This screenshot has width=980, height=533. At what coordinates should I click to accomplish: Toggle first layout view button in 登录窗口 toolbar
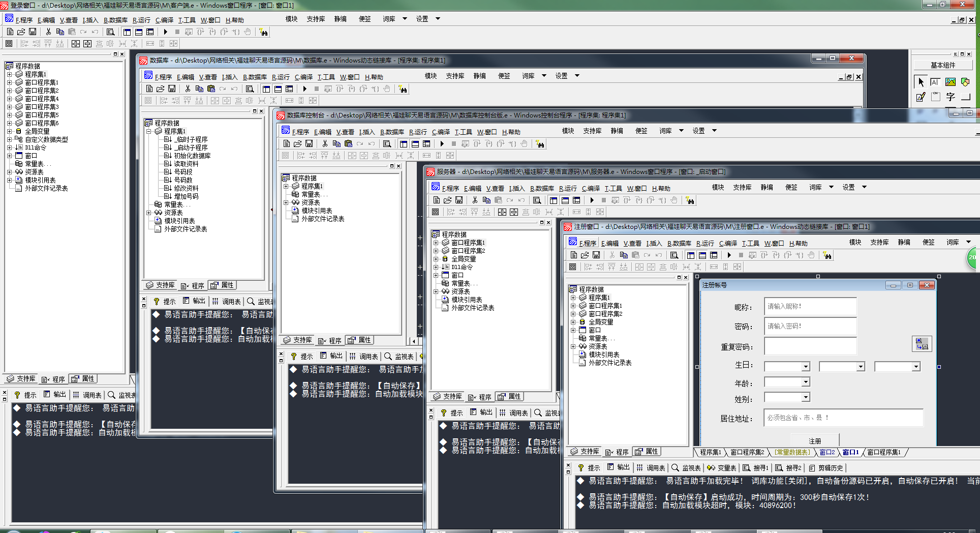[127, 32]
